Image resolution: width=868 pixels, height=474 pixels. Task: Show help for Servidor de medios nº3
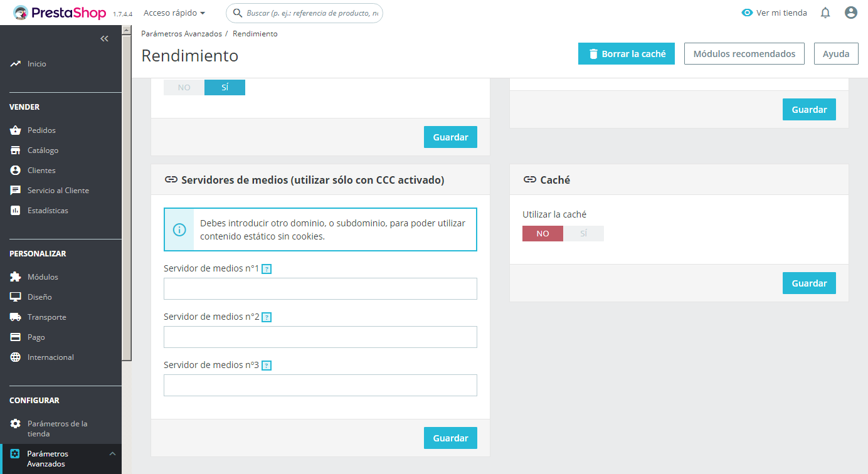(267, 366)
